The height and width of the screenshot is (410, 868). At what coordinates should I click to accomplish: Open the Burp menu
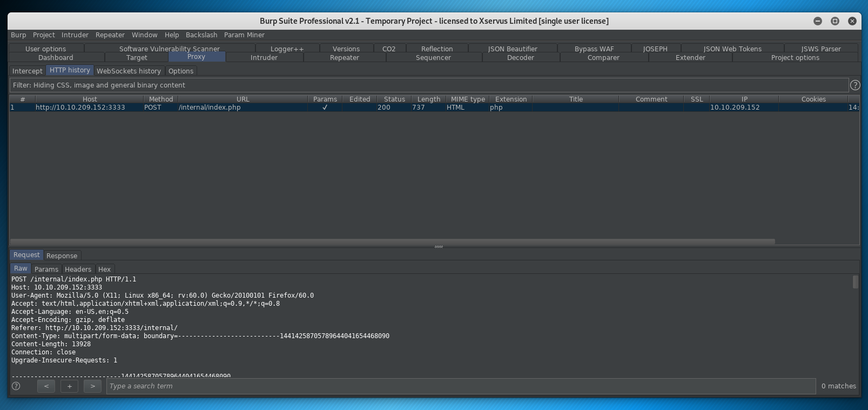click(18, 35)
